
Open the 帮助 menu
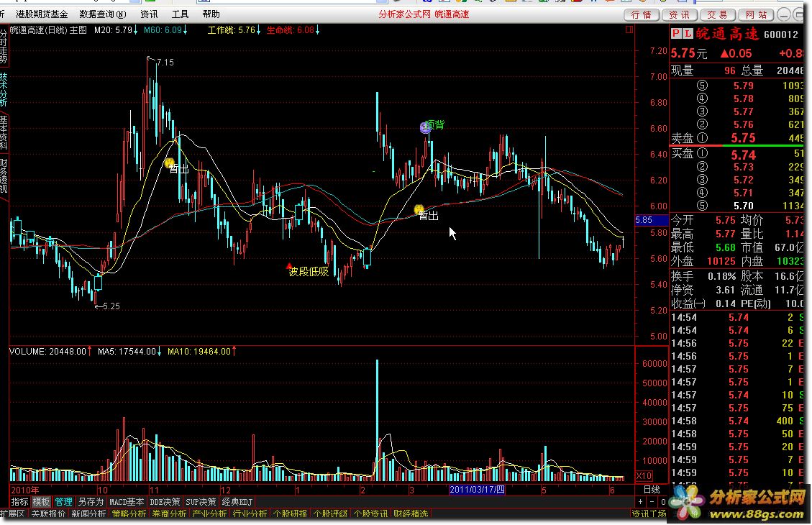[211, 14]
